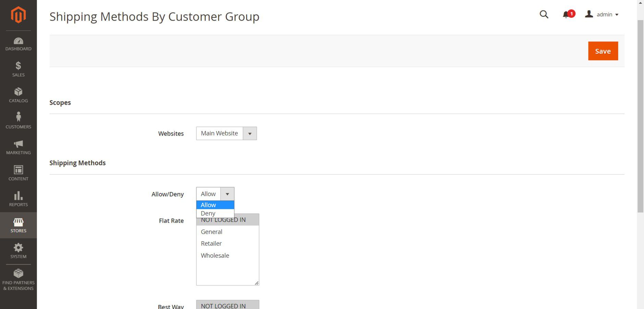This screenshot has width=644, height=309.
Task: Choose Allow from the dropdown list
Action: click(208, 205)
